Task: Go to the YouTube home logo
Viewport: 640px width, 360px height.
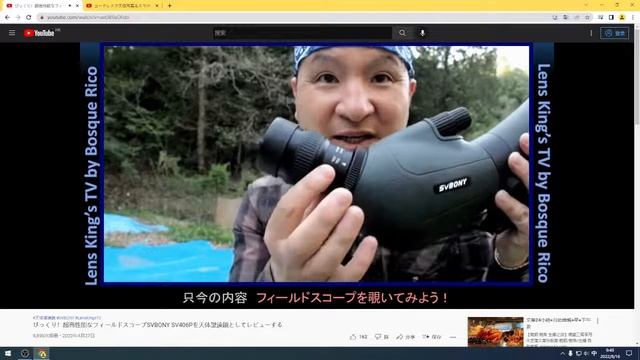Action: point(40,33)
